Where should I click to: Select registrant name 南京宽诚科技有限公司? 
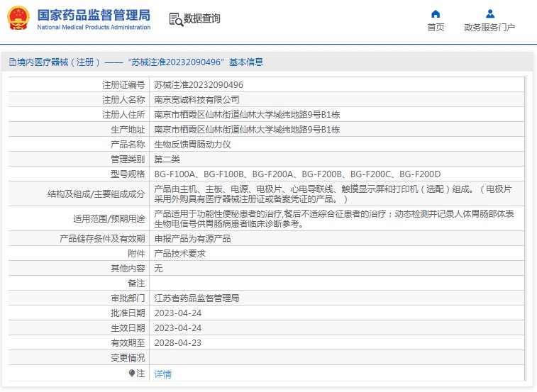[x=196, y=100]
